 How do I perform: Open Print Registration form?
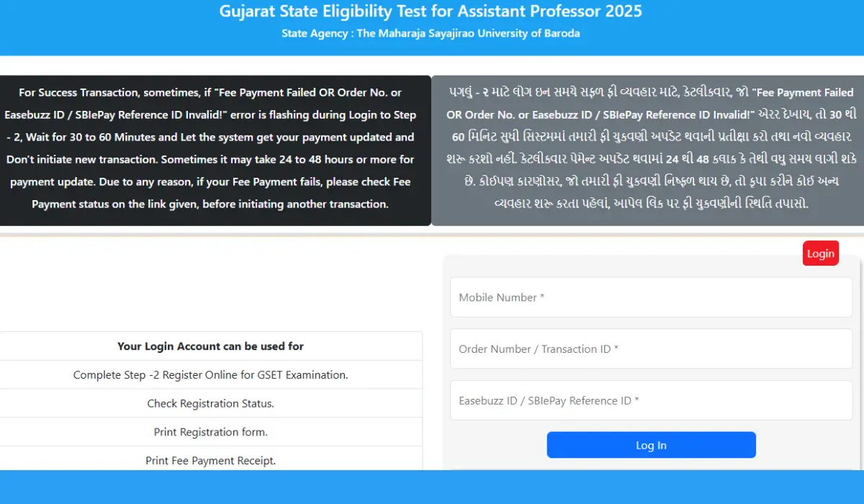click(x=210, y=431)
